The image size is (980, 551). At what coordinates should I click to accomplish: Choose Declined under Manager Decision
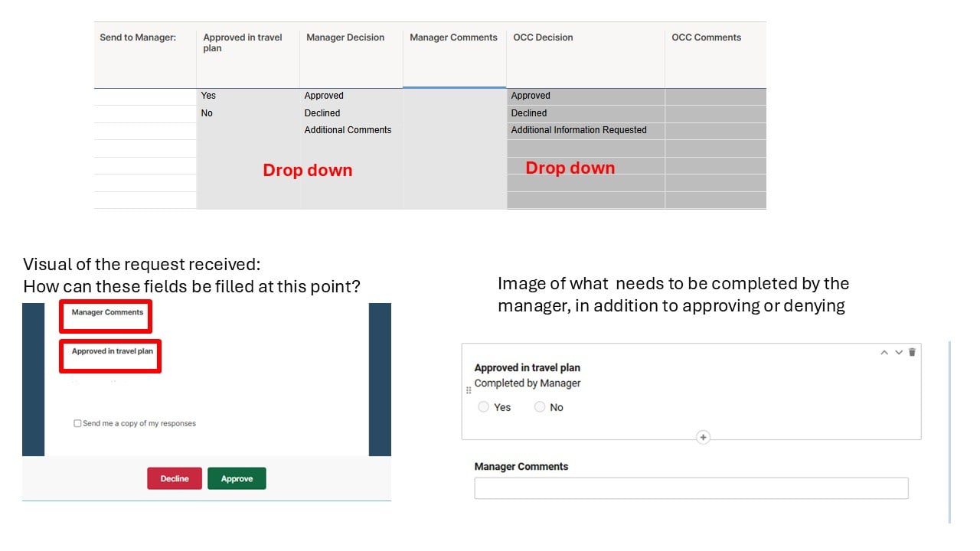click(x=322, y=113)
